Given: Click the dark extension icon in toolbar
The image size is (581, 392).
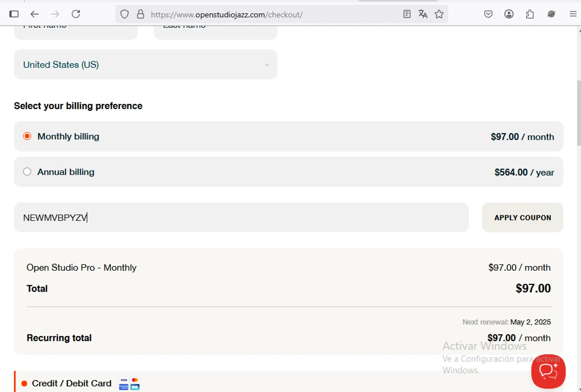Looking at the screenshot, I should pos(551,14).
